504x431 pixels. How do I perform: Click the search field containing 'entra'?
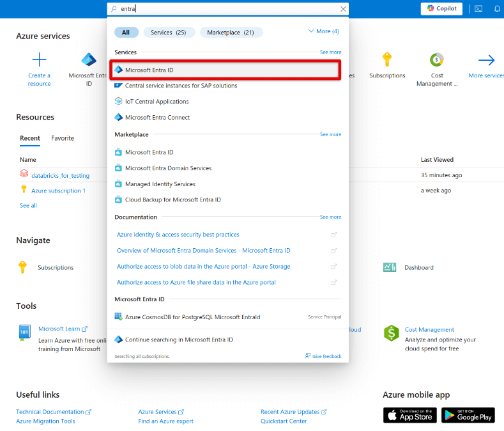(x=228, y=9)
